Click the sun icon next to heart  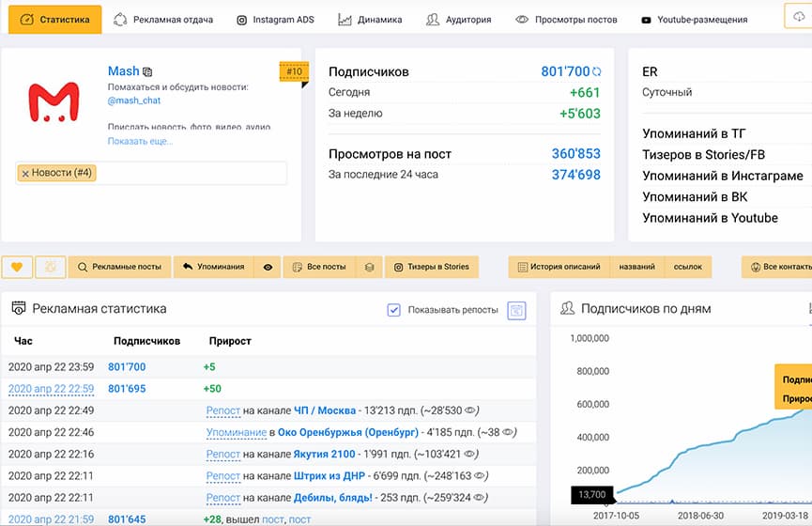[x=50, y=267]
